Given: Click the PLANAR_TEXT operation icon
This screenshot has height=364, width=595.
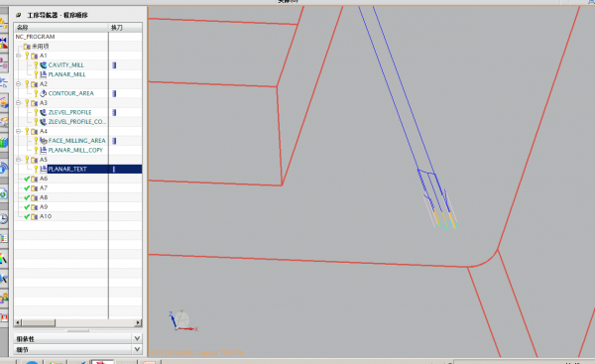Looking at the screenshot, I should (x=44, y=169).
